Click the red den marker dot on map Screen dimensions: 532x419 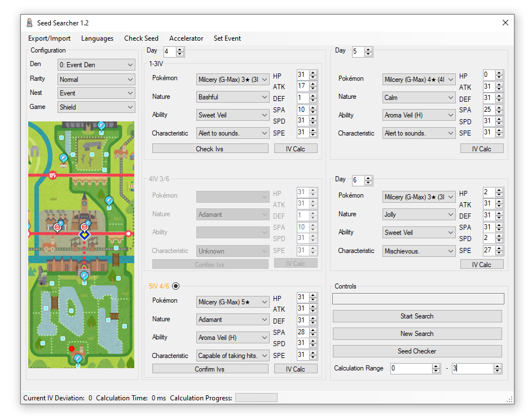[72, 348]
